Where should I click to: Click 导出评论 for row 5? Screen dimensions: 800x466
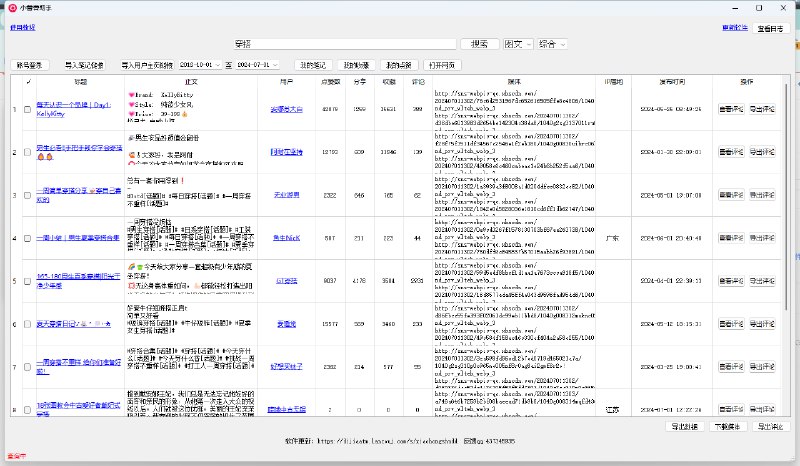click(x=762, y=281)
